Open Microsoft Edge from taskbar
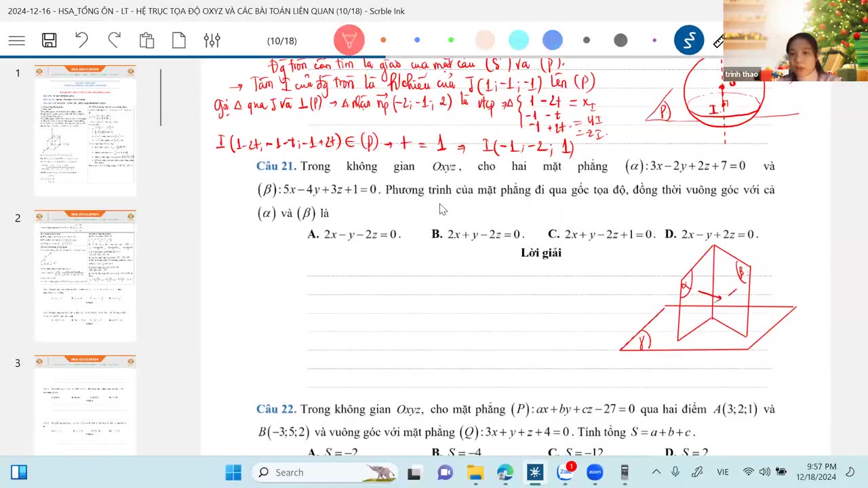Screen dimensions: 868x488 (x=505, y=472)
